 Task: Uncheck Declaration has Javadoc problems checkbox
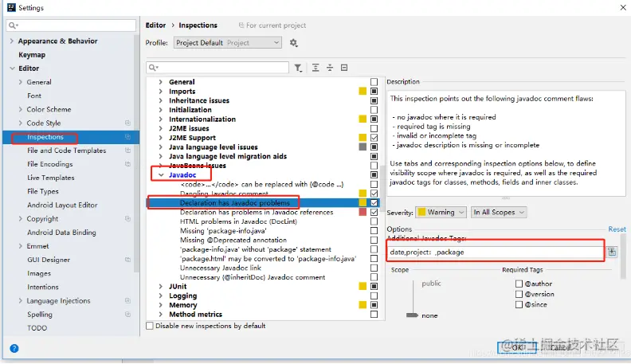pyautogui.click(x=374, y=203)
